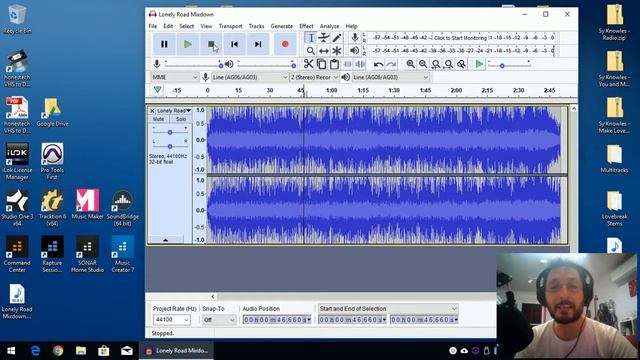Open the File menu

click(153, 26)
